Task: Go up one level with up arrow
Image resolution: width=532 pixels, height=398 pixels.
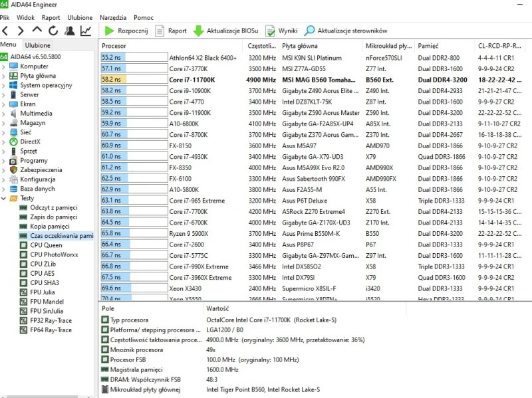Action: tap(37, 31)
